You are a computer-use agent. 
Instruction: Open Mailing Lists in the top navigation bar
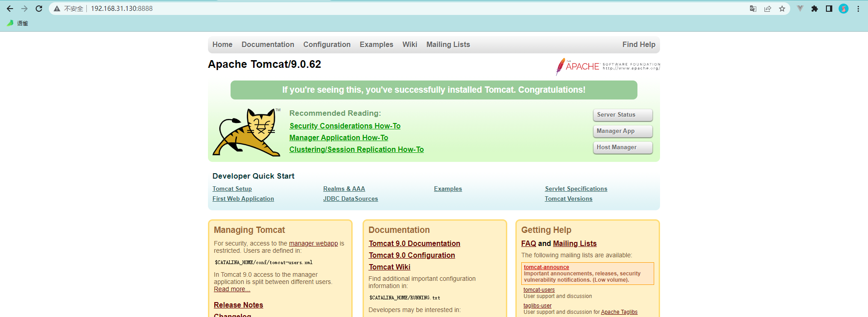(448, 44)
